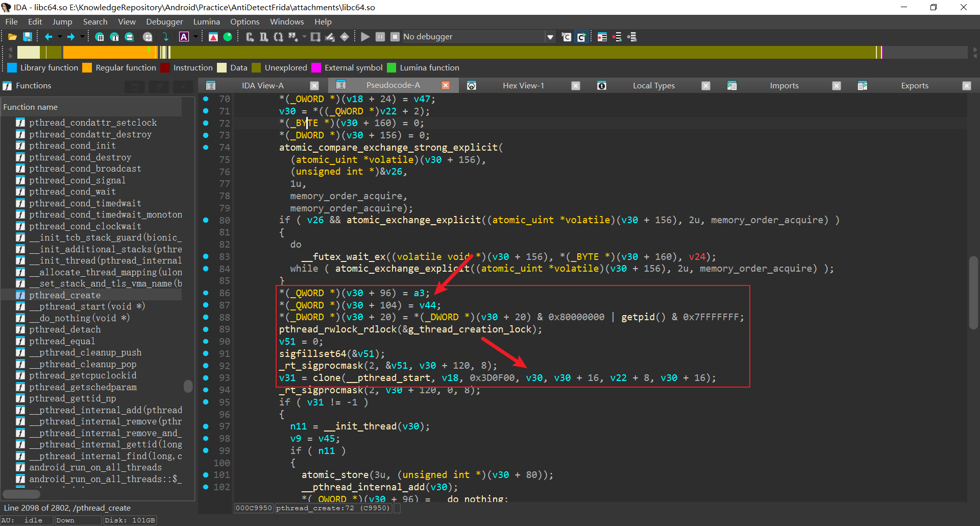Jump forward with the blue right arrow
The image size is (980, 526).
click(71, 37)
